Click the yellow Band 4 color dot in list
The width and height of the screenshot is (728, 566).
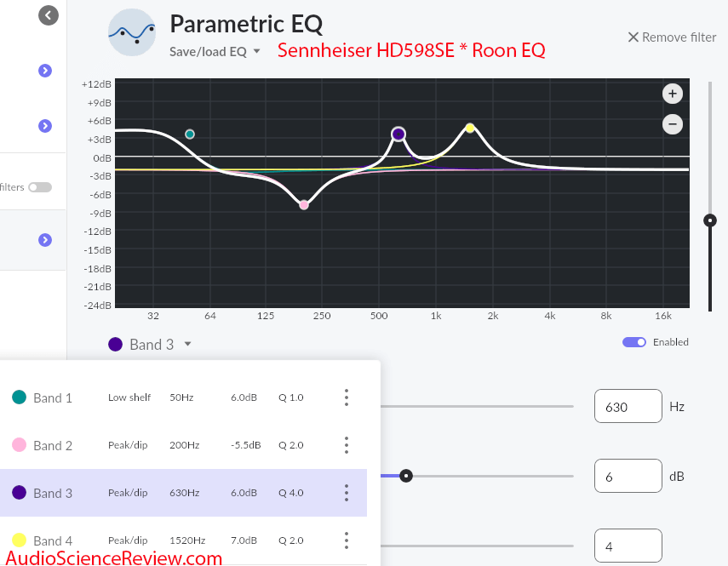tap(19, 540)
